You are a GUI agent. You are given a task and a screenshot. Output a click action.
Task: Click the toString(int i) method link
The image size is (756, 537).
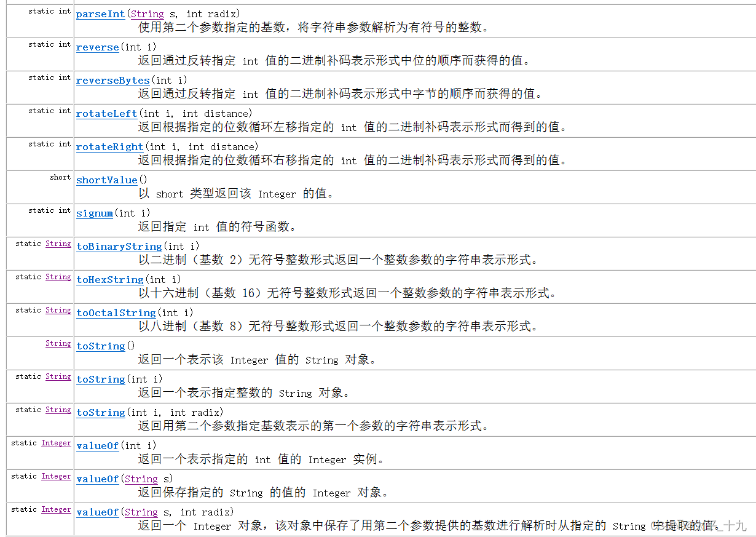point(100,379)
